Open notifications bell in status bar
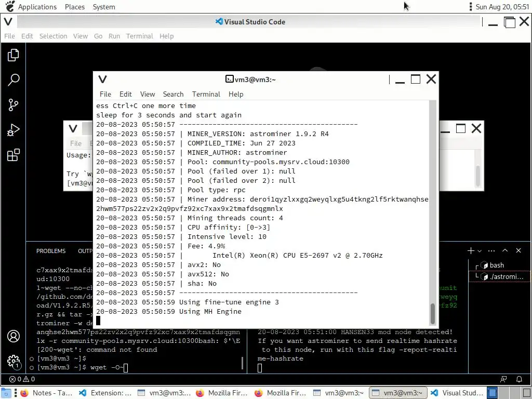Screen dimensions: 532x399 tap(519, 379)
